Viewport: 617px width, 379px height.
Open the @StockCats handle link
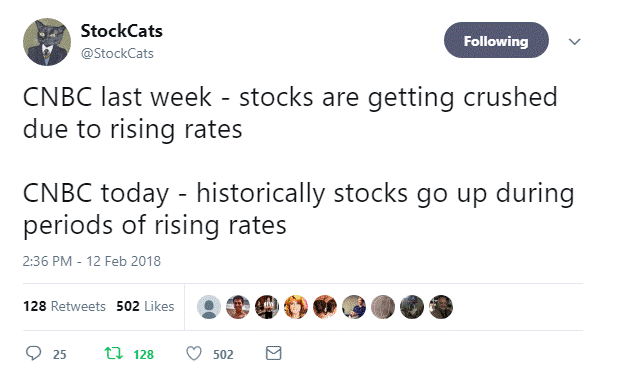(117, 54)
